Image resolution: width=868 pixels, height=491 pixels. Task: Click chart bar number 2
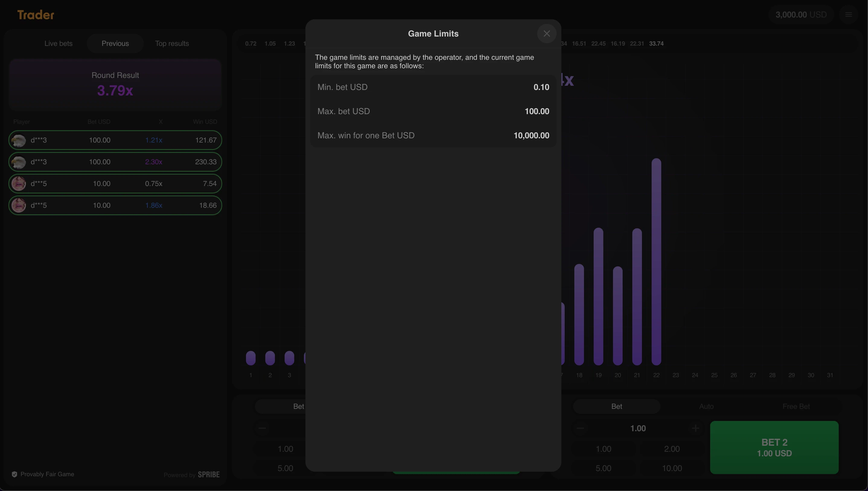tap(270, 358)
